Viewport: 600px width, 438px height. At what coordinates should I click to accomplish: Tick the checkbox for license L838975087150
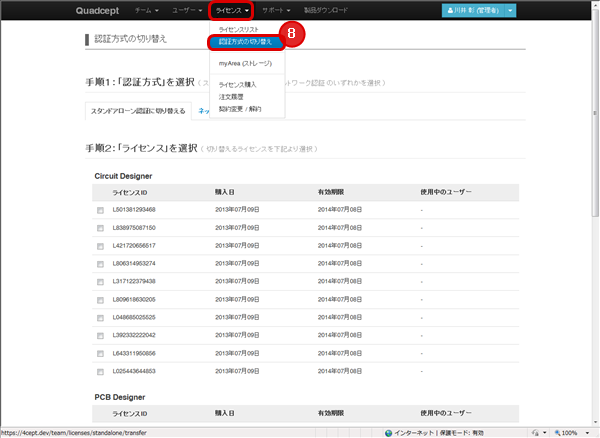[100, 228]
